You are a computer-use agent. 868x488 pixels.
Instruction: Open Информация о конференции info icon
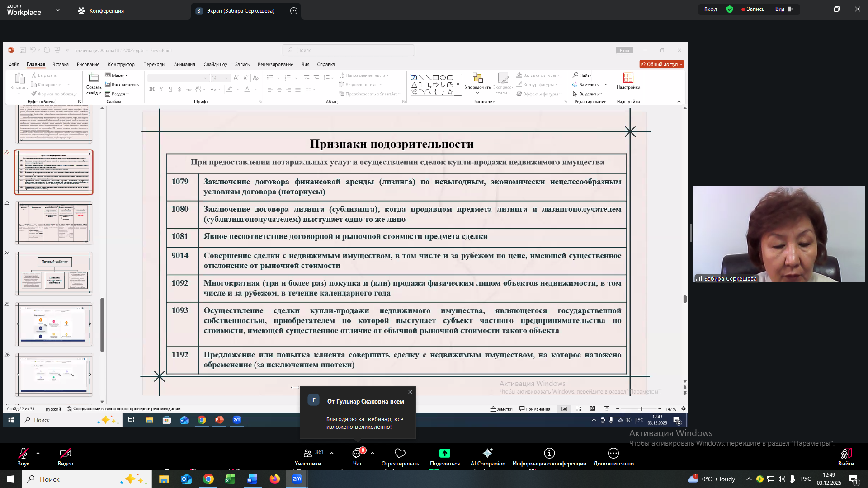click(x=549, y=453)
